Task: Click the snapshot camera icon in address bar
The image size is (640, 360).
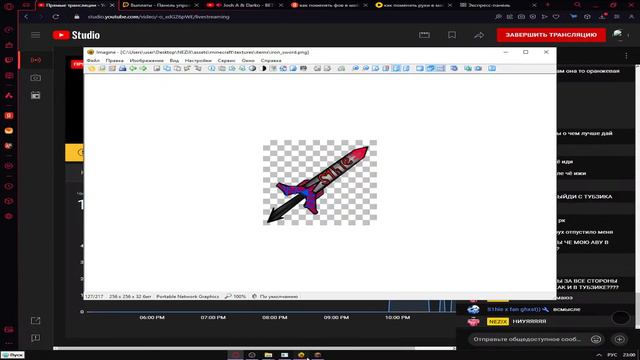Action: pos(521,17)
